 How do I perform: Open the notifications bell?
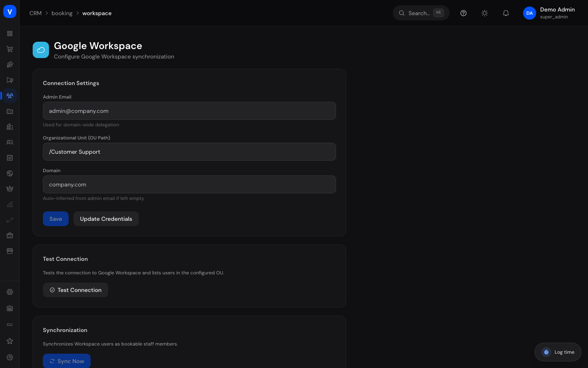point(506,13)
